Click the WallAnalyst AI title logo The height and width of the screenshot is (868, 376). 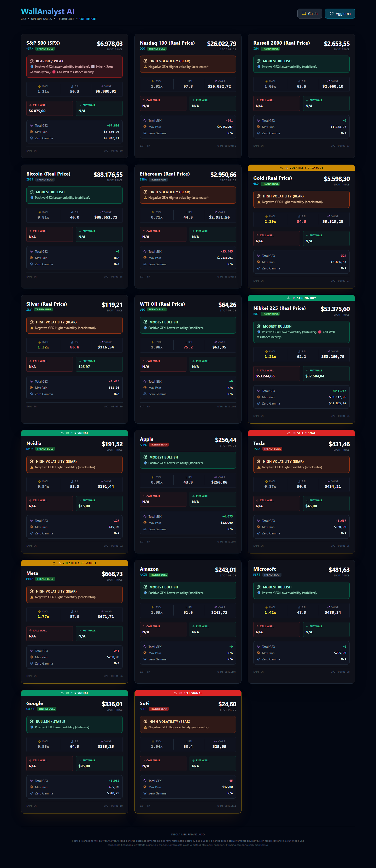pos(48,11)
